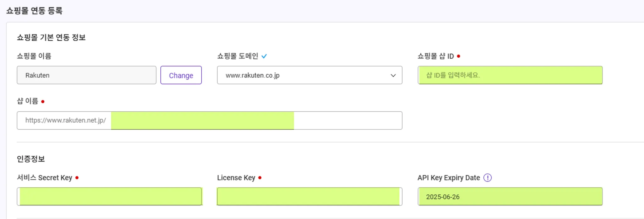Click the red required dot beside 쇼핑몰 샵 ID
Image resolution: width=644 pixels, height=219 pixels.
click(x=458, y=56)
